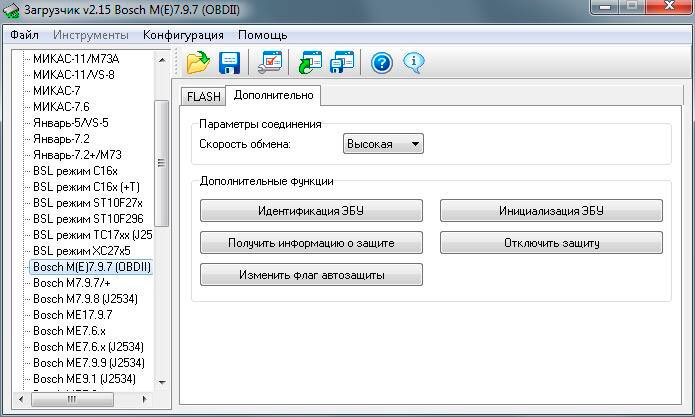Click the info speech bubble icon

pyautogui.click(x=413, y=63)
